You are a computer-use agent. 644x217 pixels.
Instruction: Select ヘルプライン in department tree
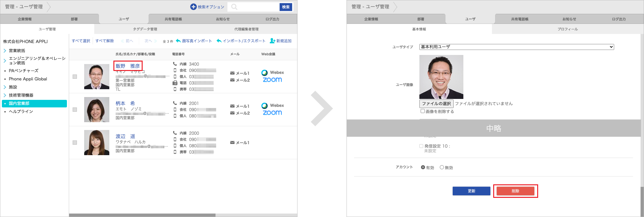pos(21,111)
